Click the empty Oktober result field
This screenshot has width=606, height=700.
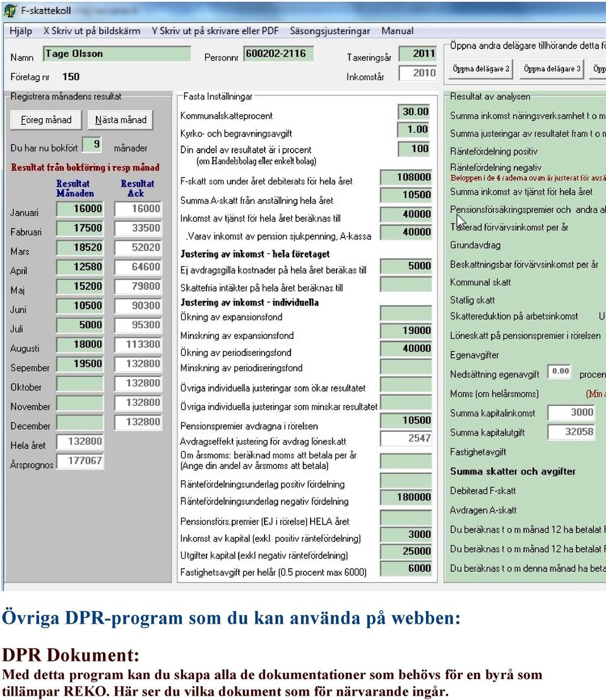[80, 384]
